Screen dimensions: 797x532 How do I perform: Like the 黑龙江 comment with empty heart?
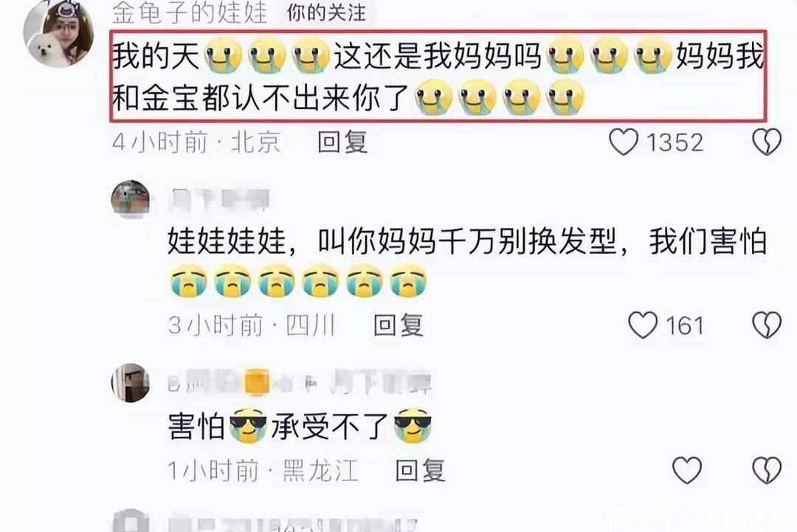coord(687,470)
